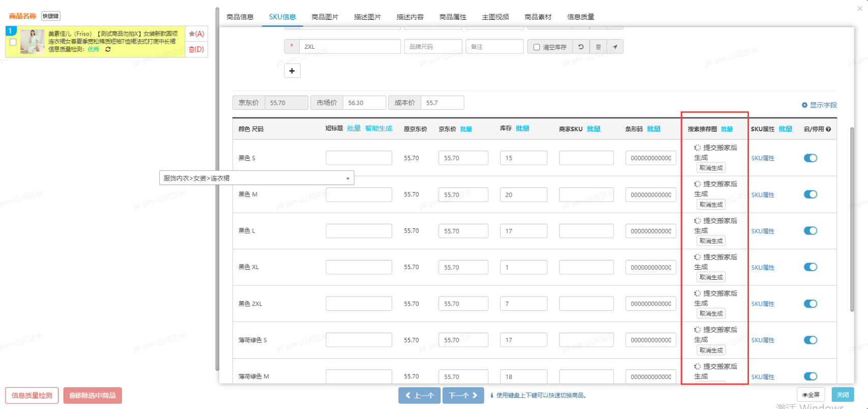The image size is (868, 409).
Task: Check the 清空库存 checkbox
Action: point(537,47)
